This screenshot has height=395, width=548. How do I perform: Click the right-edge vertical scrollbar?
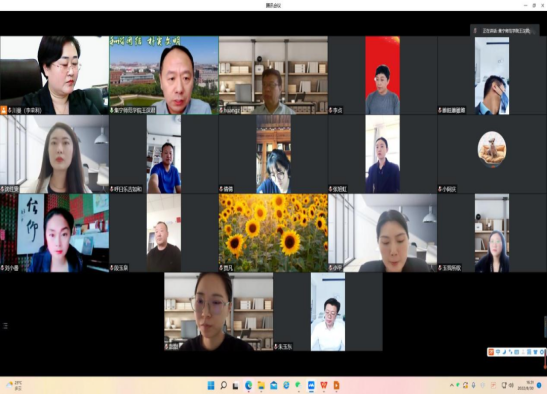point(546,327)
